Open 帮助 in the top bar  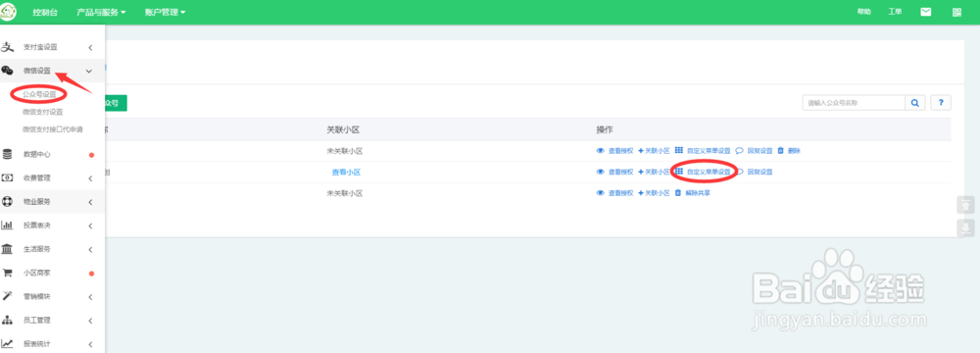pos(864,12)
